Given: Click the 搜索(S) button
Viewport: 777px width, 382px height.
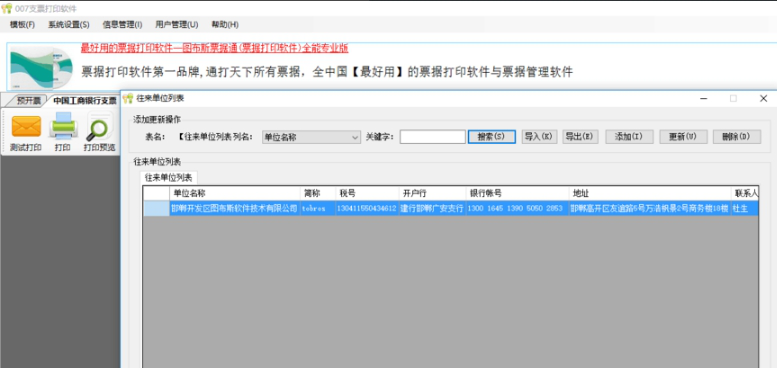Looking at the screenshot, I should pos(492,137).
